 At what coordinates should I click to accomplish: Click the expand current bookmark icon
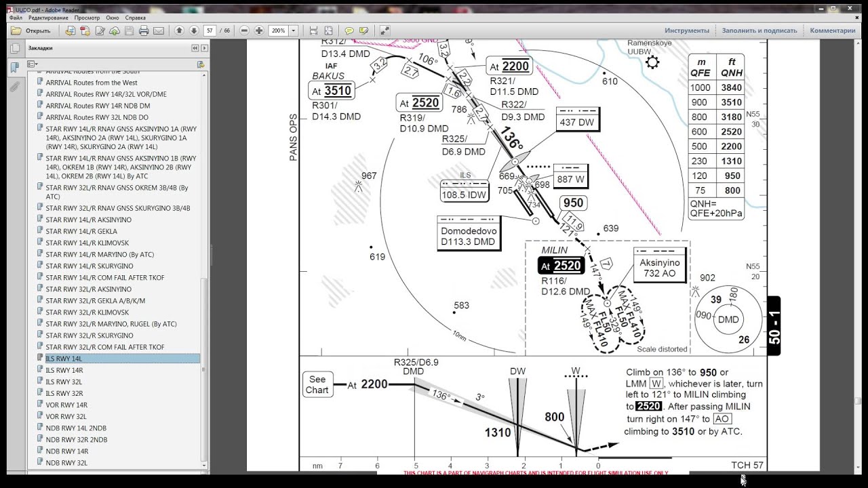(201, 64)
